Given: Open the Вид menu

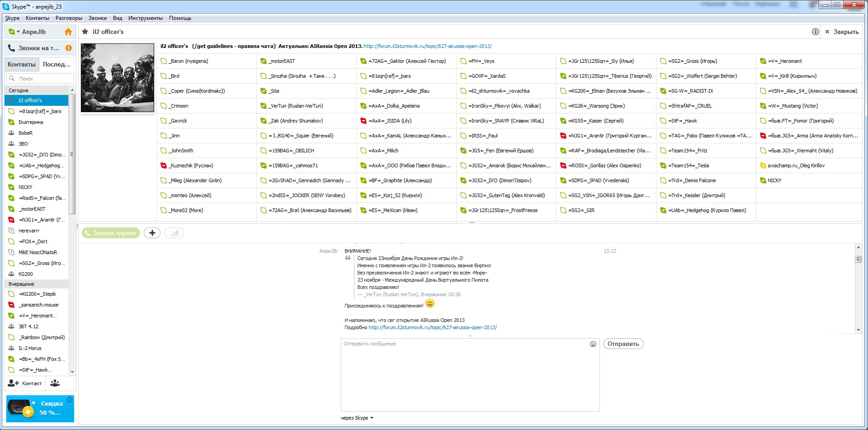Looking at the screenshot, I should [118, 18].
